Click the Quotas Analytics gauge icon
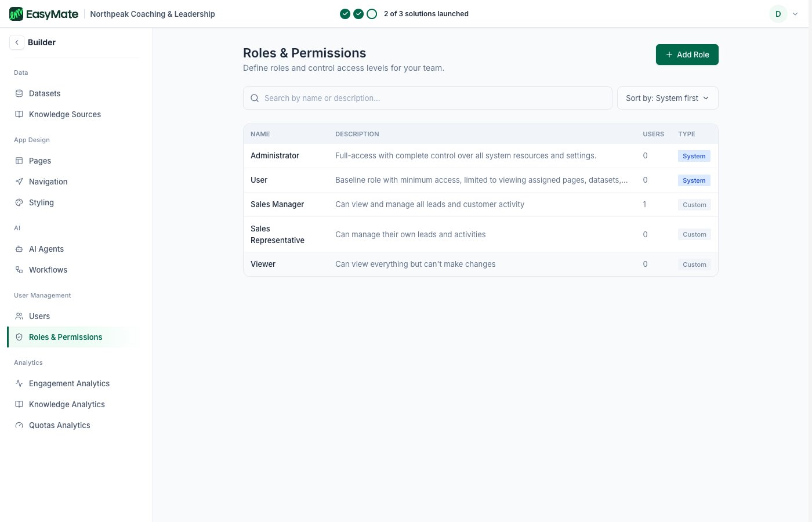 pyautogui.click(x=19, y=425)
